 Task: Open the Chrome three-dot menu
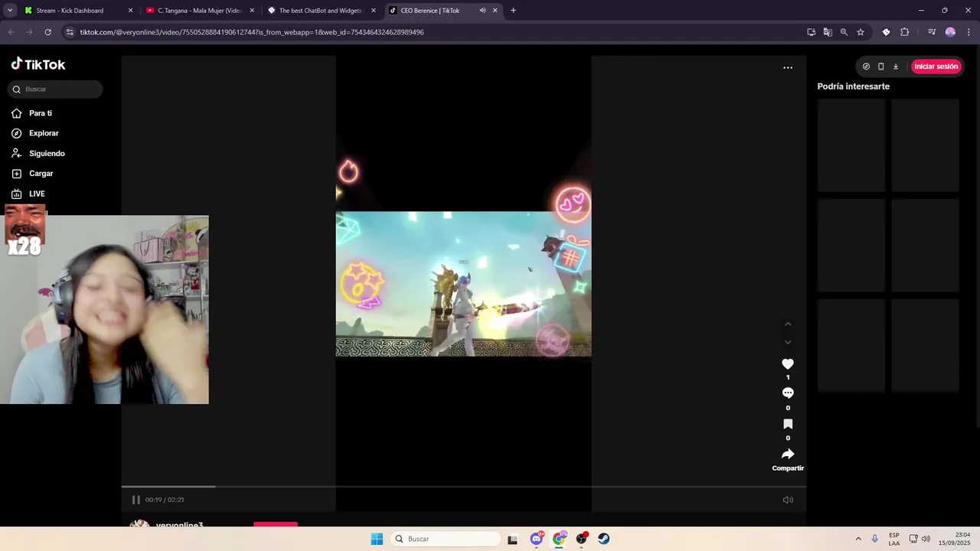click(969, 32)
